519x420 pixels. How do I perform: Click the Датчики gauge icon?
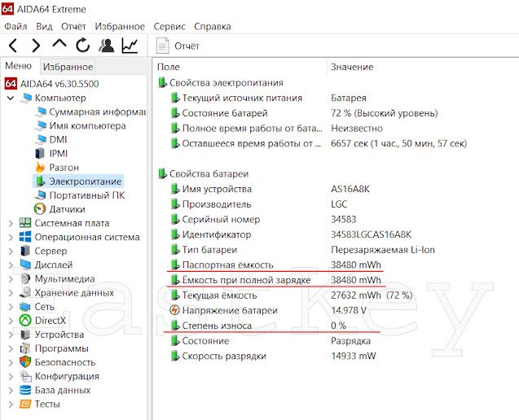40,209
